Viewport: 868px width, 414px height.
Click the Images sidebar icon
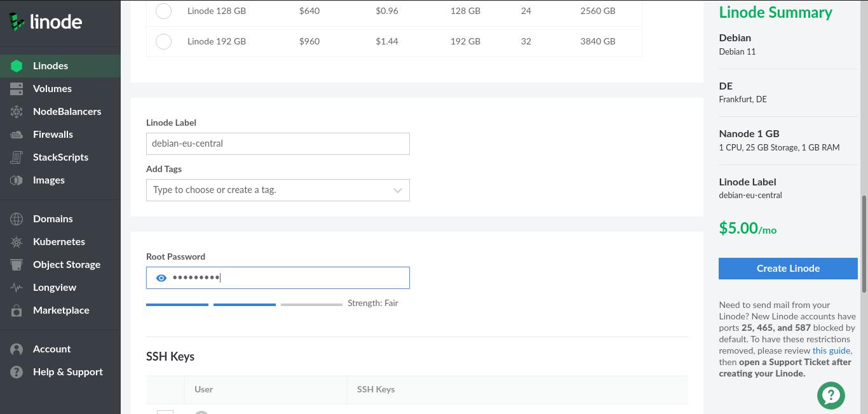[x=17, y=180]
